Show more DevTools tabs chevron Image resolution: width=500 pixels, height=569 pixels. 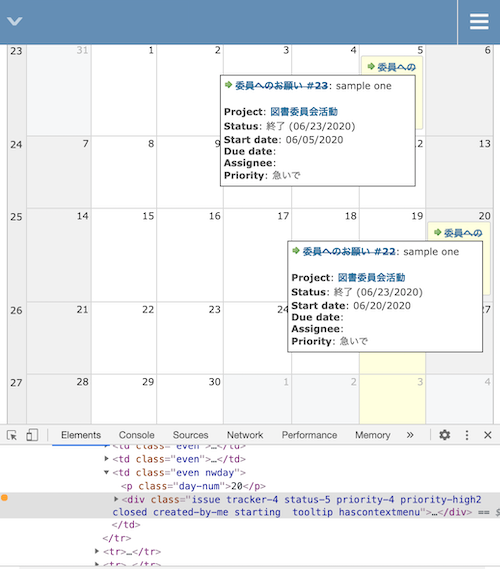pyautogui.click(x=410, y=435)
